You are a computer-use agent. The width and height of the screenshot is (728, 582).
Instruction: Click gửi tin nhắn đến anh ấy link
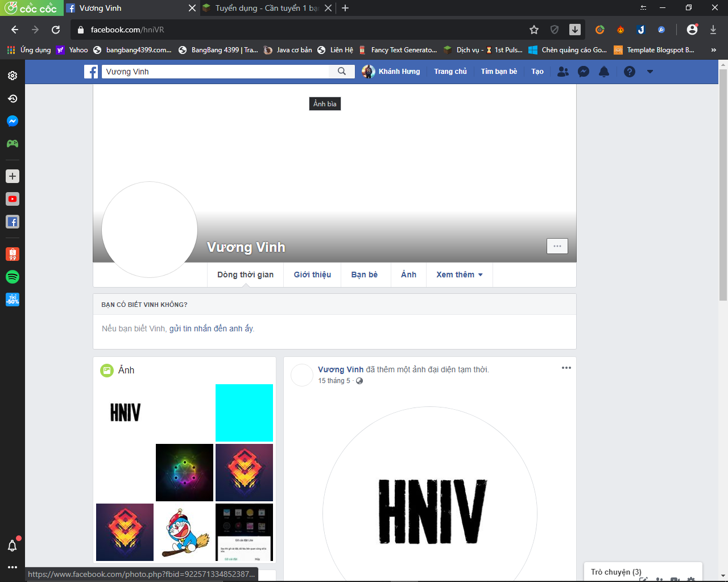click(x=211, y=329)
